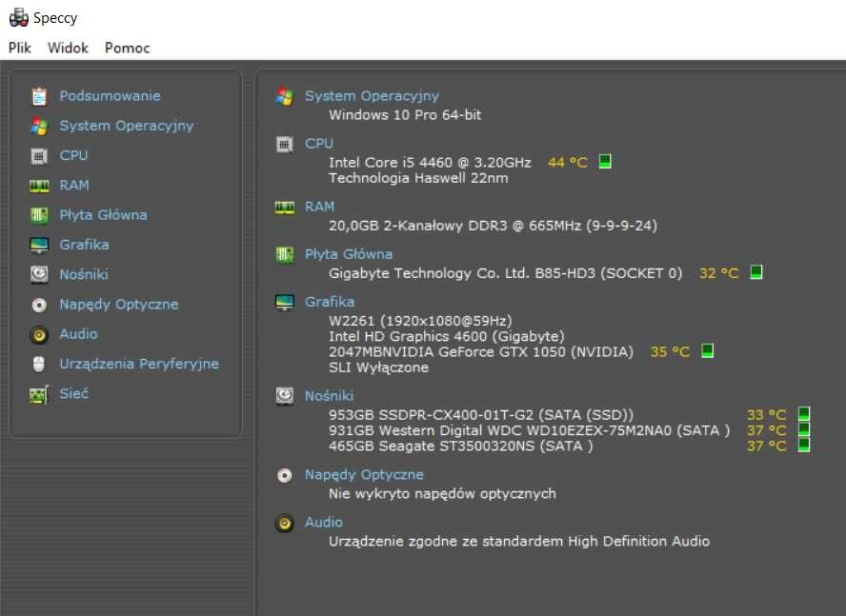The width and height of the screenshot is (846, 616).
Task: Click the motherboard icon in summary panel
Action: 284,254
